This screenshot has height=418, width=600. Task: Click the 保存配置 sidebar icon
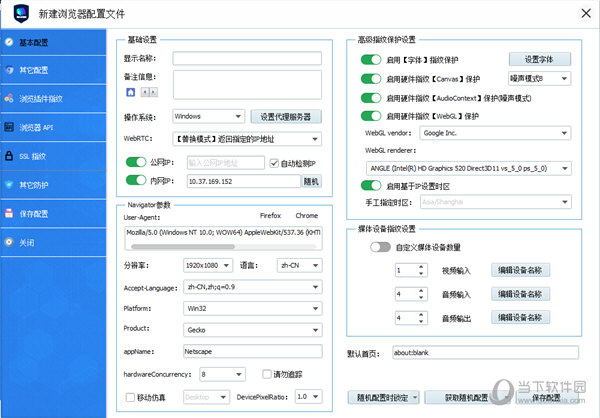pyautogui.click(x=9, y=213)
